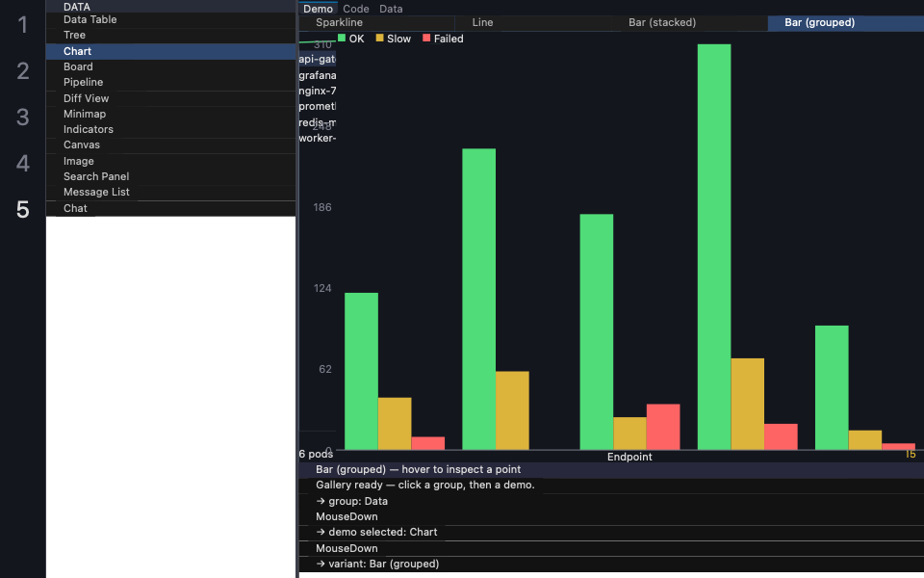
Task: Open the Image demo
Action: (x=170, y=161)
